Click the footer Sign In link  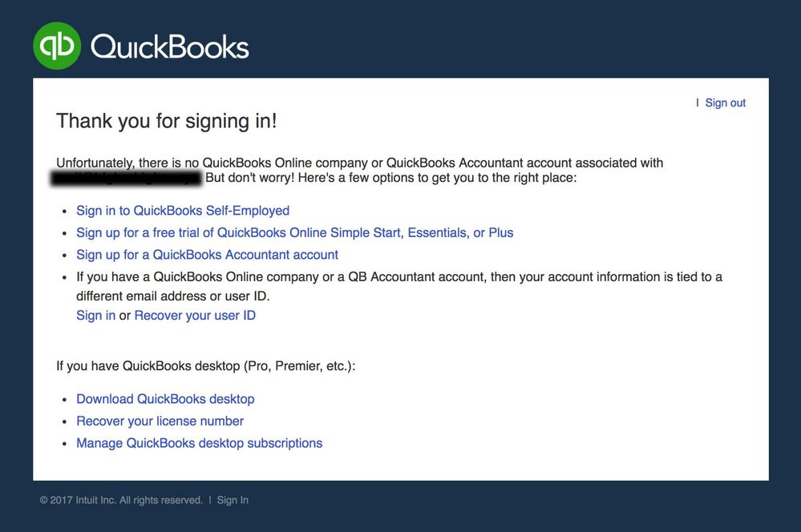(233, 500)
